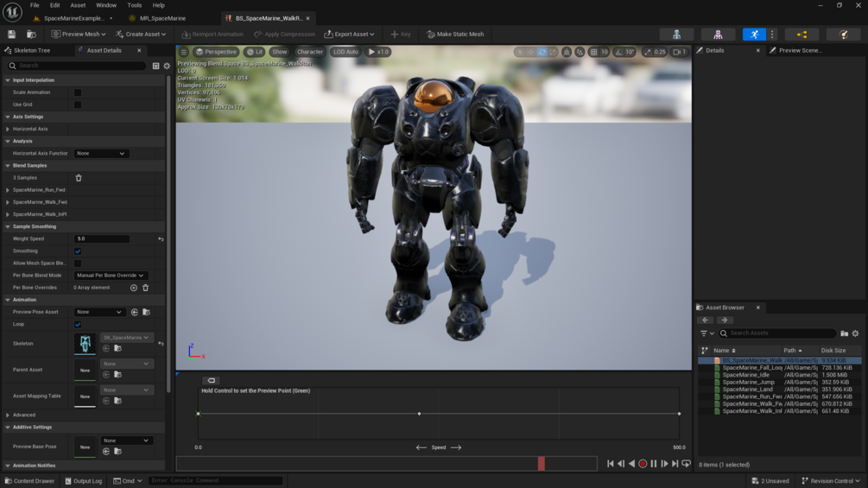Viewport: 868px width, 488px height.
Task: Switch to the Preview Scene tab
Action: 800,50
